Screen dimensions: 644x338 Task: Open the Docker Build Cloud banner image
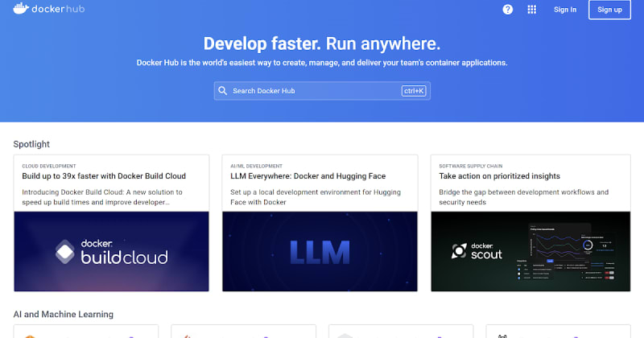112,251
